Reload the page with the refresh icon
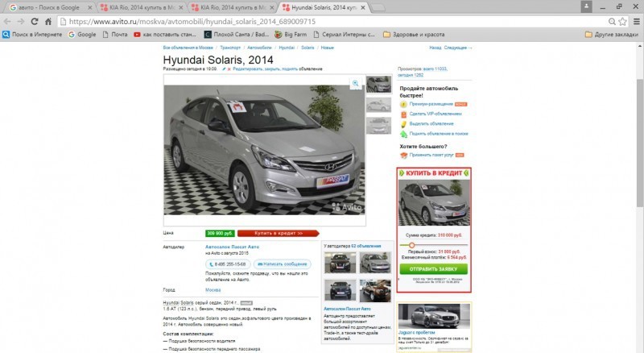 coord(35,22)
